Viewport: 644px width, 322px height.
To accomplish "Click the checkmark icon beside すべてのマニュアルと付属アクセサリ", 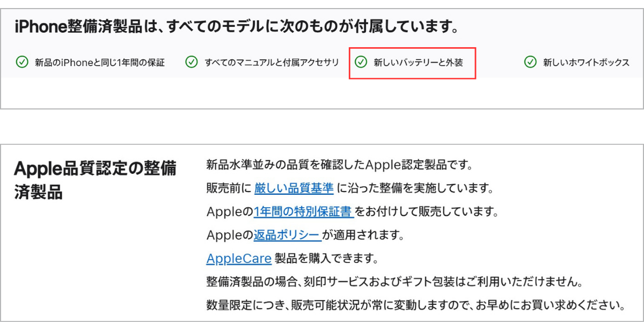I will tap(191, 62).
